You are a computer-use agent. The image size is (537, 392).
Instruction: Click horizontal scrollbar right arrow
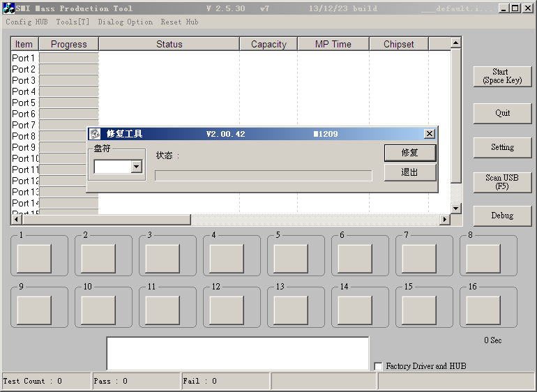444,219
